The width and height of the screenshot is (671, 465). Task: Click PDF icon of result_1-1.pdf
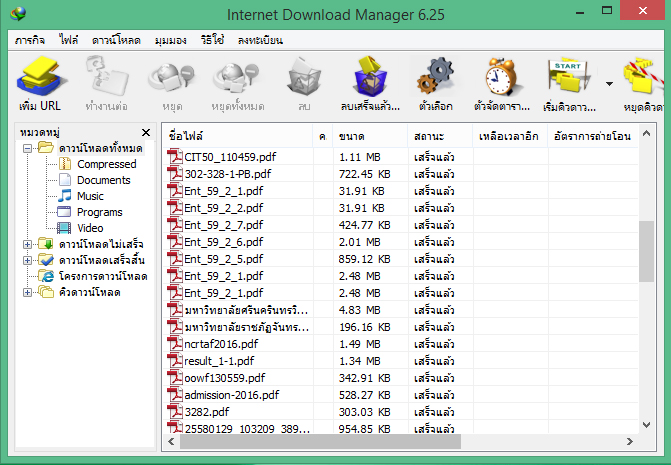coord(175,361)
